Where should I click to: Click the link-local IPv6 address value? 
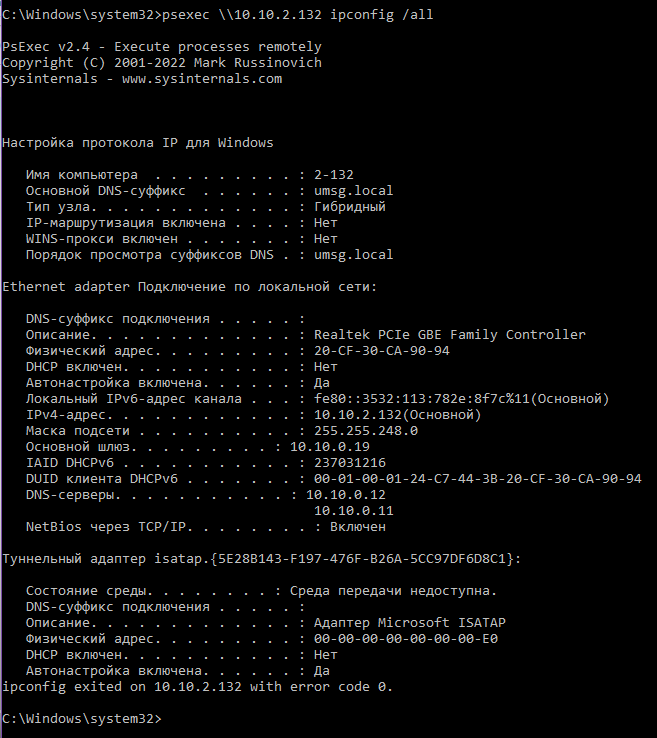coord(461,398)
